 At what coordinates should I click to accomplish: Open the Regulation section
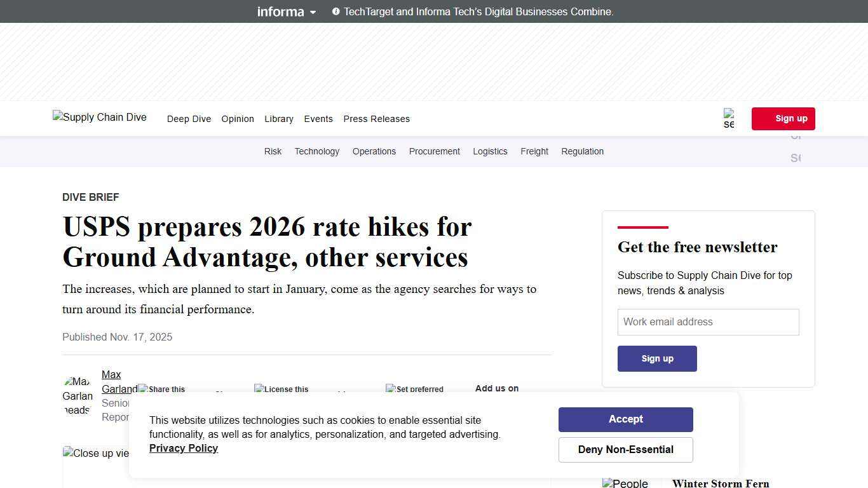[x=582, y=151]
